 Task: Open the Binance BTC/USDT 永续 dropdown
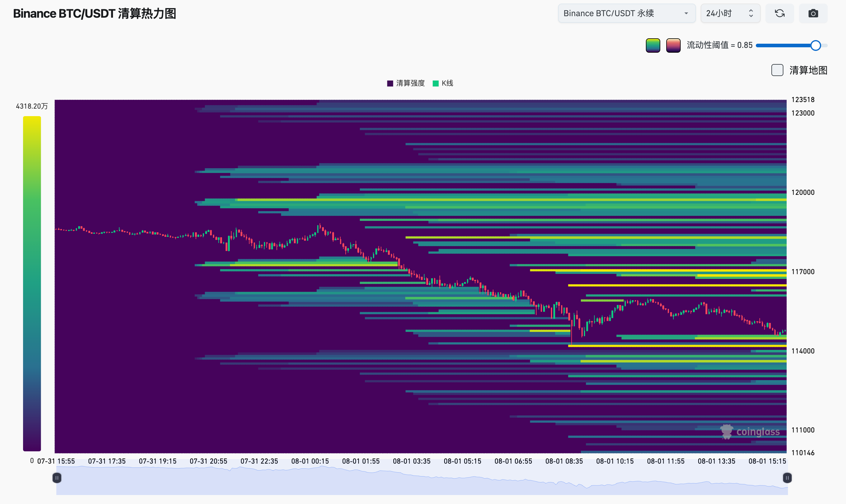point(626,13)
